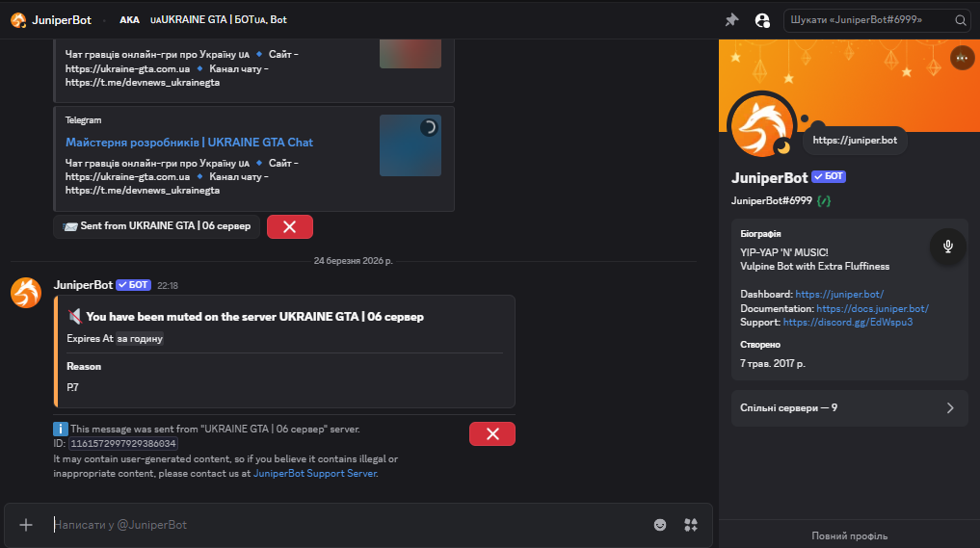Click the plus attachment button in message bar
Screen dimensions: 980x548
tap(26, 525)
